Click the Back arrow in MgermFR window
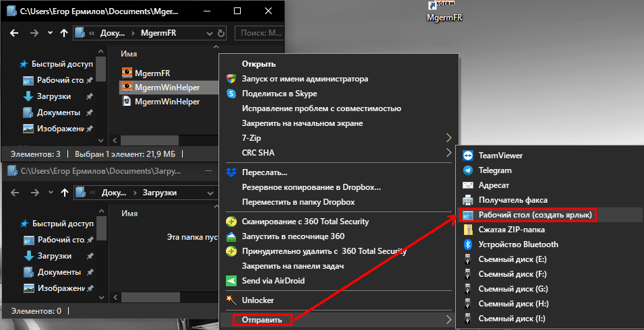This screenshot has height=330, width=644. [x=15, y=33]
